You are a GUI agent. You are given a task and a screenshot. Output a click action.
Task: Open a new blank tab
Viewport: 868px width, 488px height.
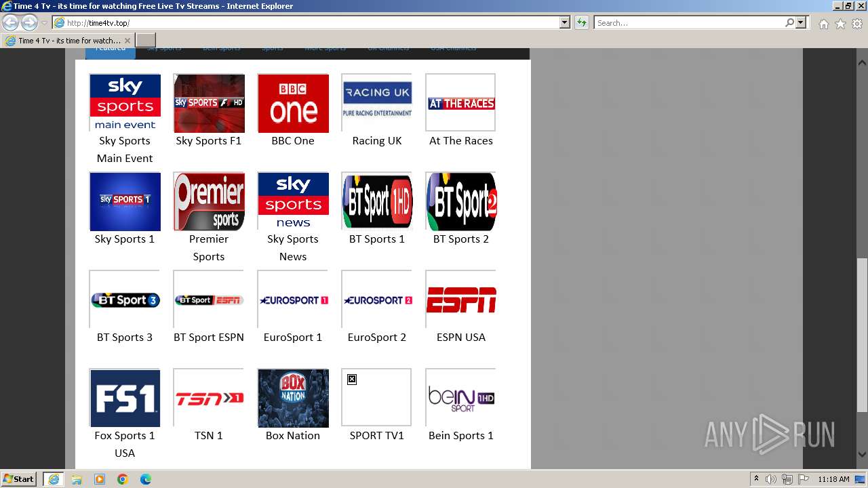pyautogui.click(x=146, y=41)
